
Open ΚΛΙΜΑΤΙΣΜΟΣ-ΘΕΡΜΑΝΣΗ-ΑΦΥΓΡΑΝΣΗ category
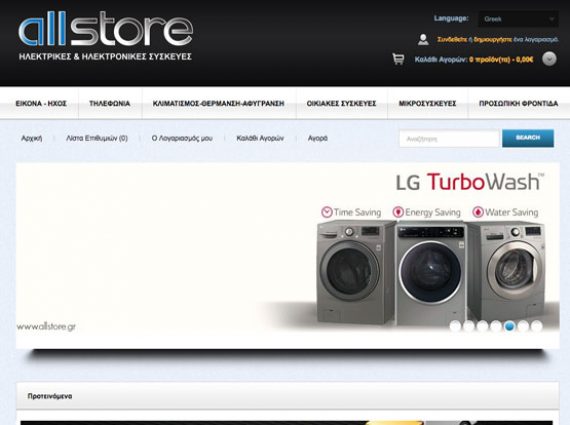point(218,104)
